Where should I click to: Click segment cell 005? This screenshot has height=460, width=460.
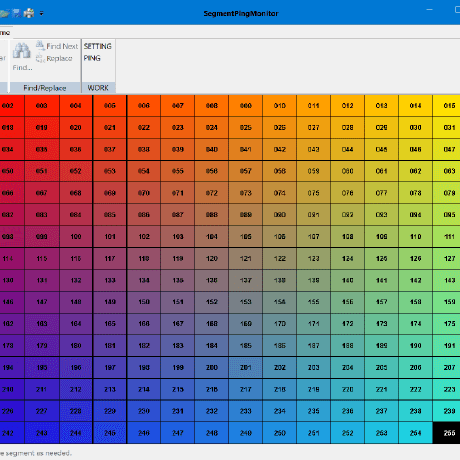point(110,106)
